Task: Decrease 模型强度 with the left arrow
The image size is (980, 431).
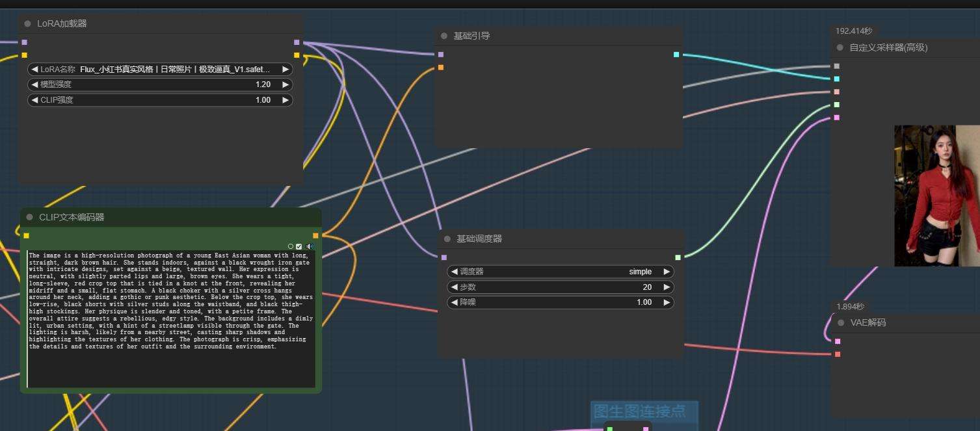Action: coord(34,85)
